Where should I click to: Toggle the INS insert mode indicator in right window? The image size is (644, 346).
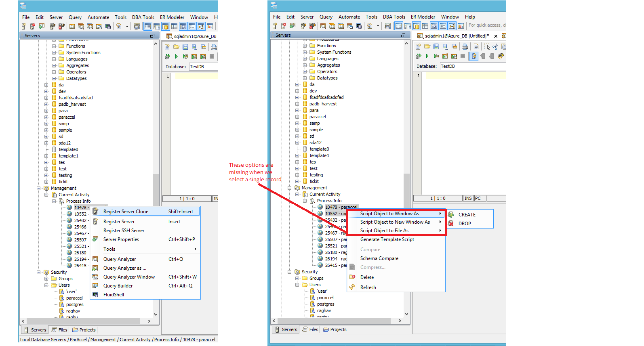click(468, 198)
